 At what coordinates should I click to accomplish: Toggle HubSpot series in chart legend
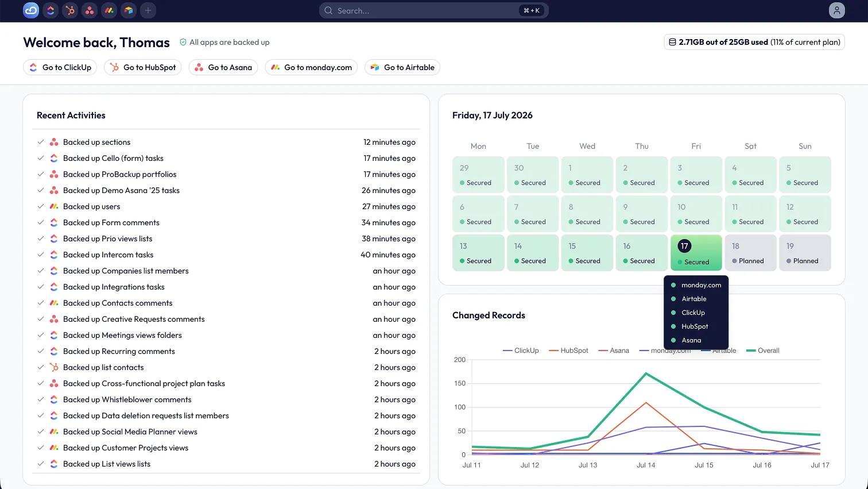point(568,351)
